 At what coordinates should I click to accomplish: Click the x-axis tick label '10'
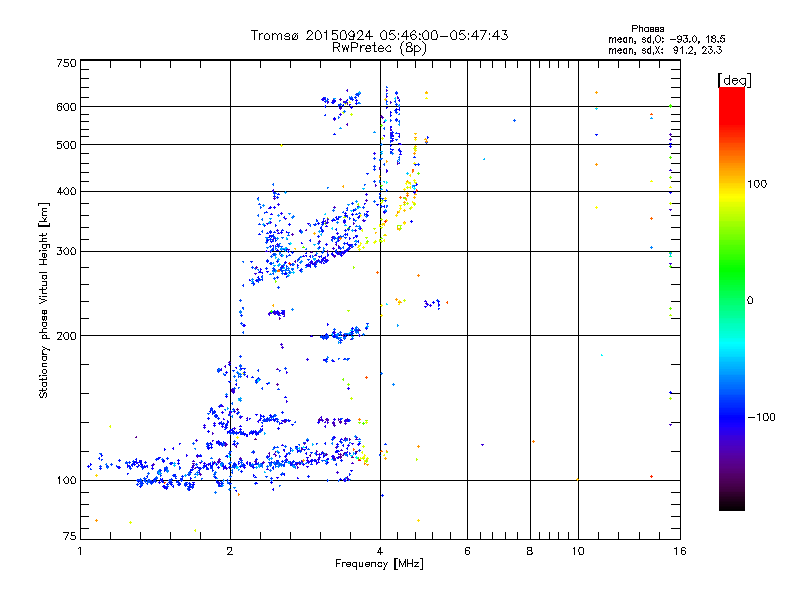[578, 551]
